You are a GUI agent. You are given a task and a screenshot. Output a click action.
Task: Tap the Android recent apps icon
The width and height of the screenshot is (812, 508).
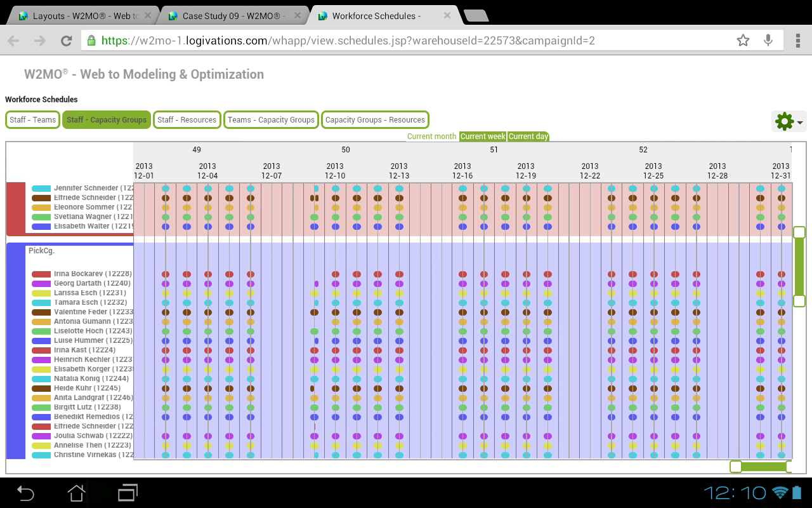[x=128, y=493]
